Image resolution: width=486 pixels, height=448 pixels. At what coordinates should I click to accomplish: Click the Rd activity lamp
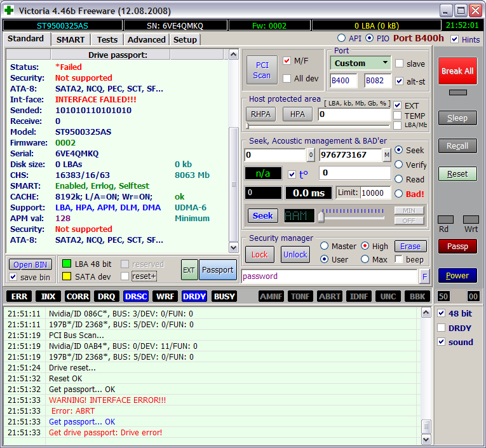[x=446, y=219]
